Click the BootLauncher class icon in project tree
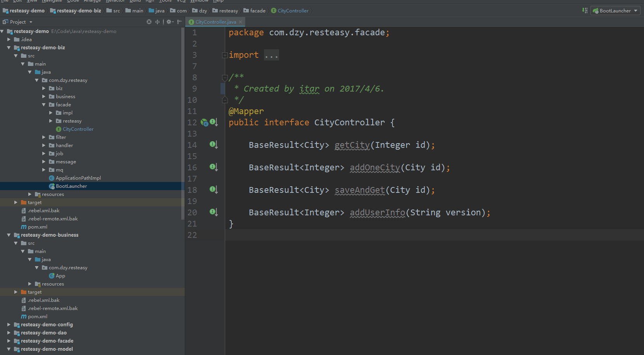The width and height of the screenshot is (644, 355). [x=52, y=186]
